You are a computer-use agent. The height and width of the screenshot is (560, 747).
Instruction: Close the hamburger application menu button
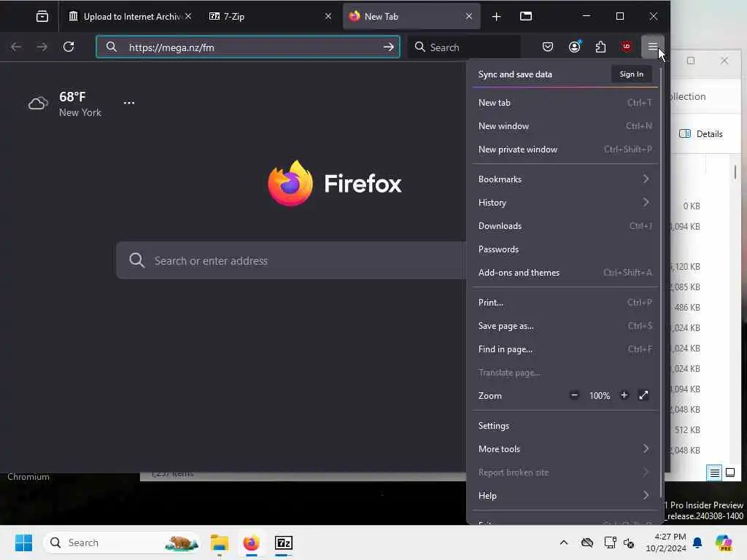tap(653, 47)
